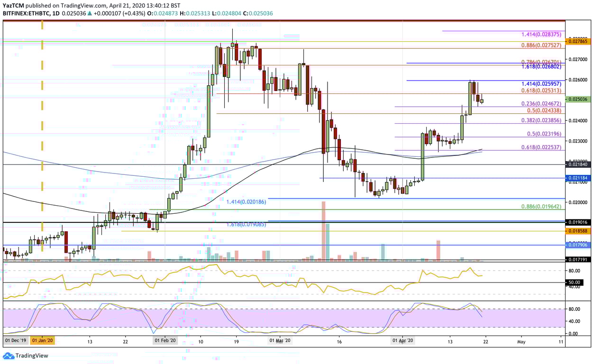Click the yellow dashed vertical line
This screenshot has height=364, width=594.
[x=41, y=142]
